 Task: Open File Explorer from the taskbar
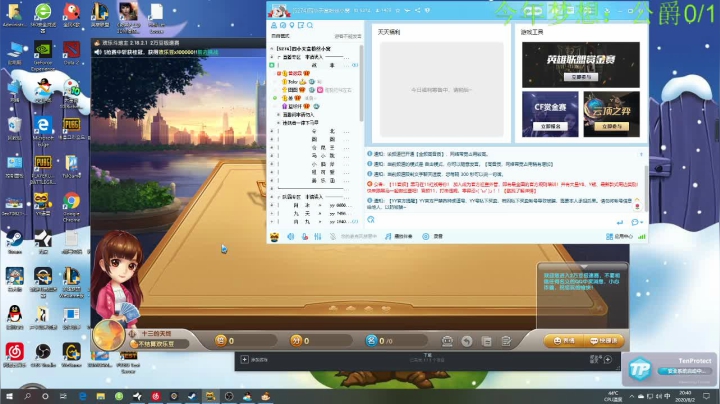pos(101,396)
